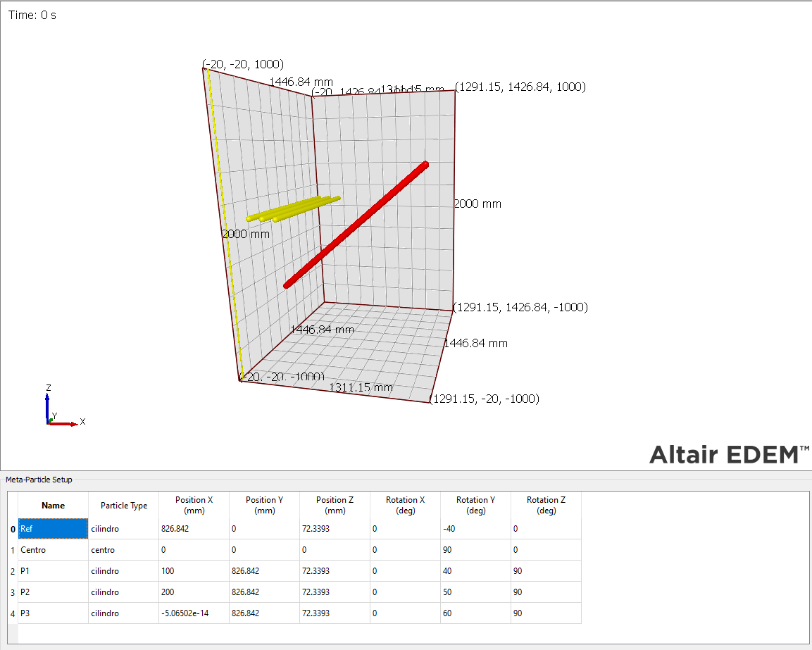Image resolution: width=812 pixels, height=650 pixels.
Task: Click the (-20, -20, 1000) corner label
Action: pos(244,63)
